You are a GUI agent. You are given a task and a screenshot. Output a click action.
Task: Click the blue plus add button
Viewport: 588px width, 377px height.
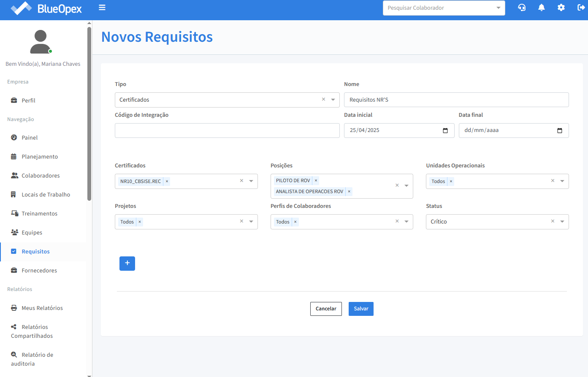pos(127,263)
